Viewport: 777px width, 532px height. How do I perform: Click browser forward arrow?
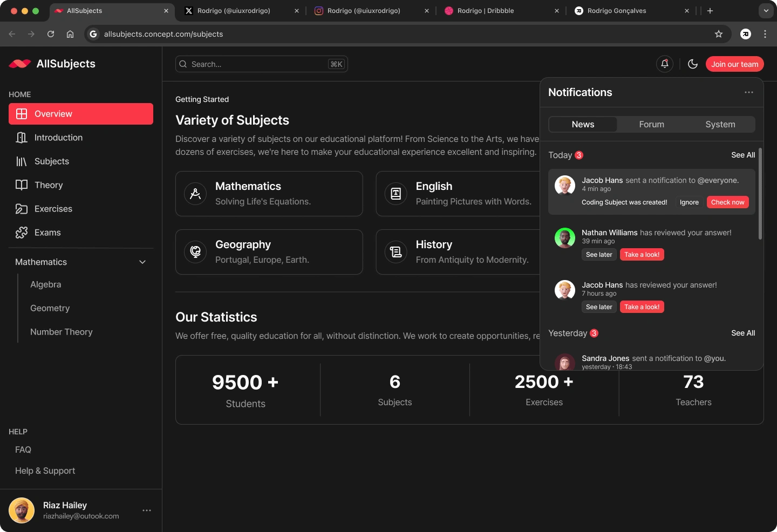click(31, 34)
